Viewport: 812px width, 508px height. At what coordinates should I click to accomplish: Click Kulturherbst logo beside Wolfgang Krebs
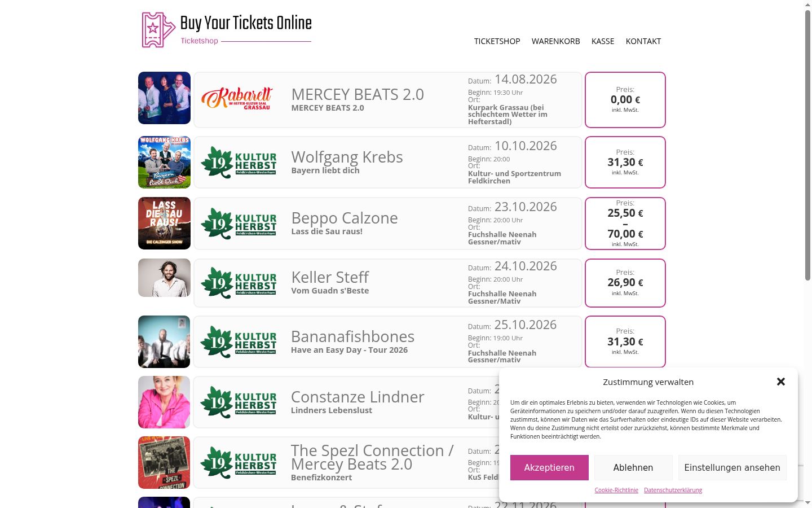(x=239, y=163)
